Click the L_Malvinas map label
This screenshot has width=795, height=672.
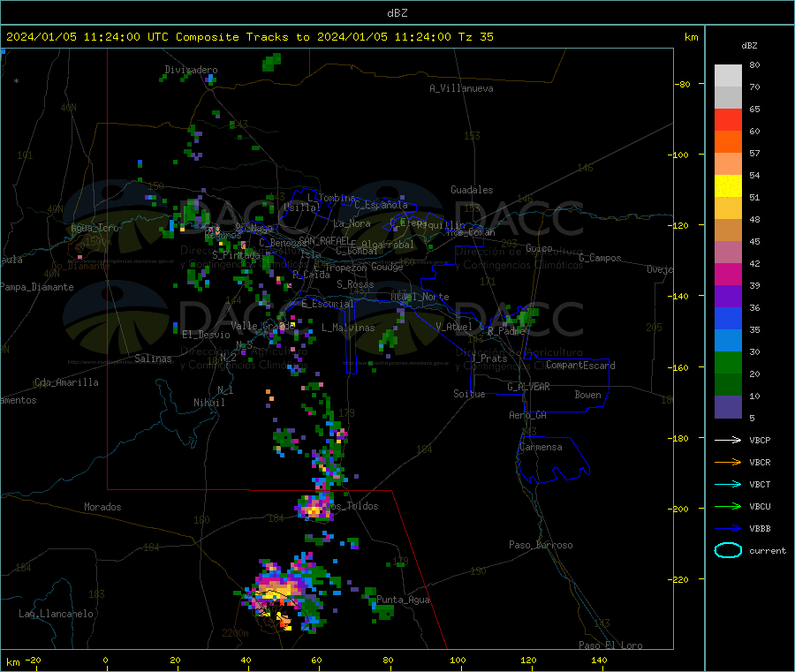pos(348,328)
